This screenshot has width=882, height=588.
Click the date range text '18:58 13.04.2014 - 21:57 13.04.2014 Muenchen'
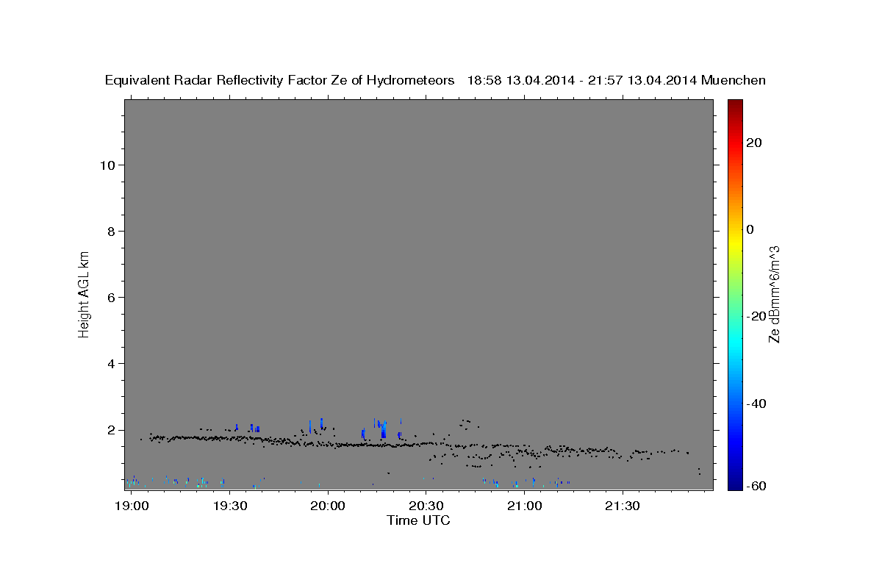pos(617,81)
